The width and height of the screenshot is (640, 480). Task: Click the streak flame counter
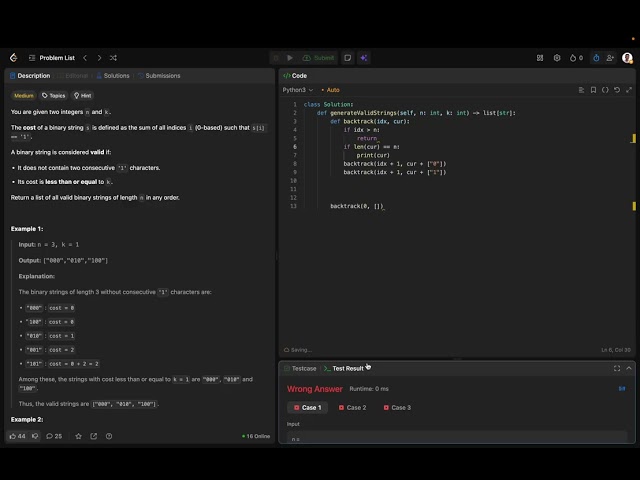(x=576, y=58)
